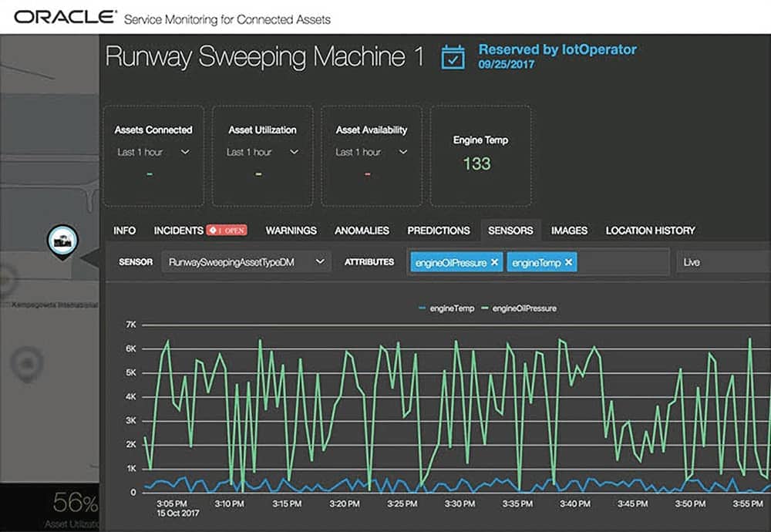The image size is (771, 532).
Task: Toggle the engineOilPressure legend series
Action: [x=519, y=308]
